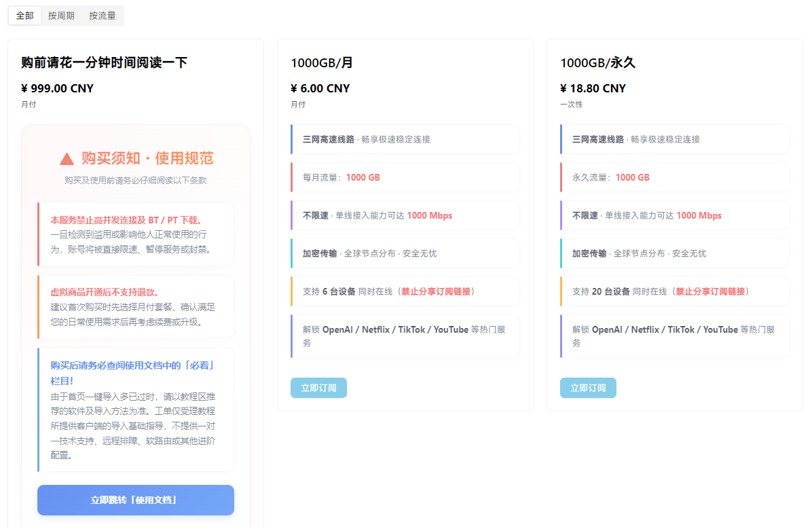This screenshot has height=527, width=812.
Task: Click the ¥ 18.80 CNY price
Action: 593,88
